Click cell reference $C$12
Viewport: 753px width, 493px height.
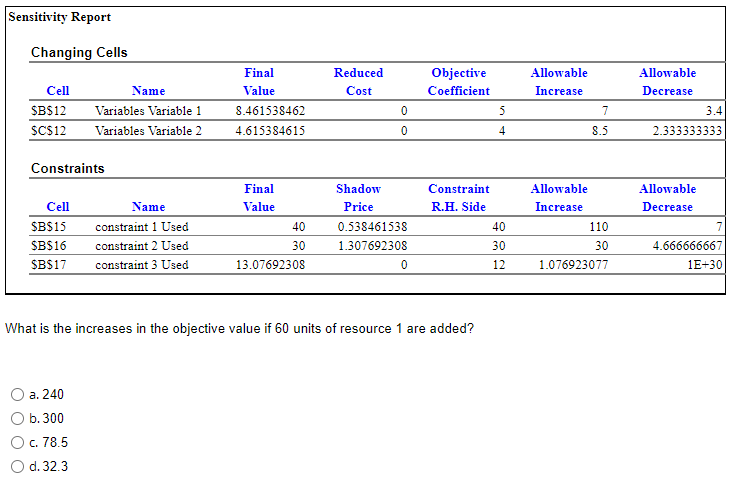click(49, 131)
